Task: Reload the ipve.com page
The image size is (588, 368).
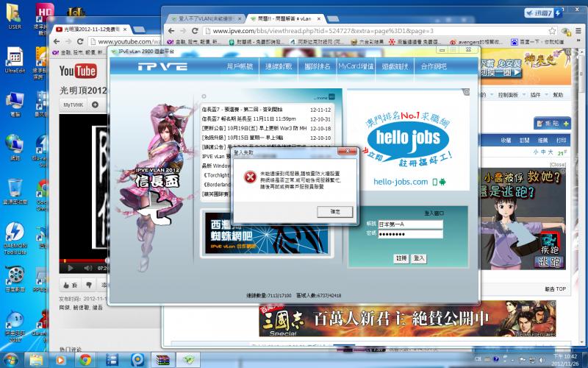Action: pyautogui.click(x=195, y=31)
